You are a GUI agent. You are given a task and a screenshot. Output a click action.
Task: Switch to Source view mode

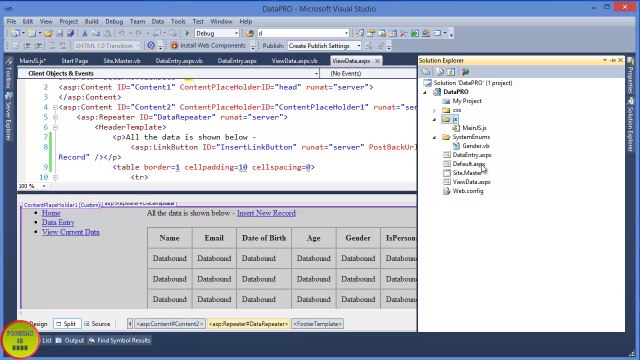(x=97, y=324)
